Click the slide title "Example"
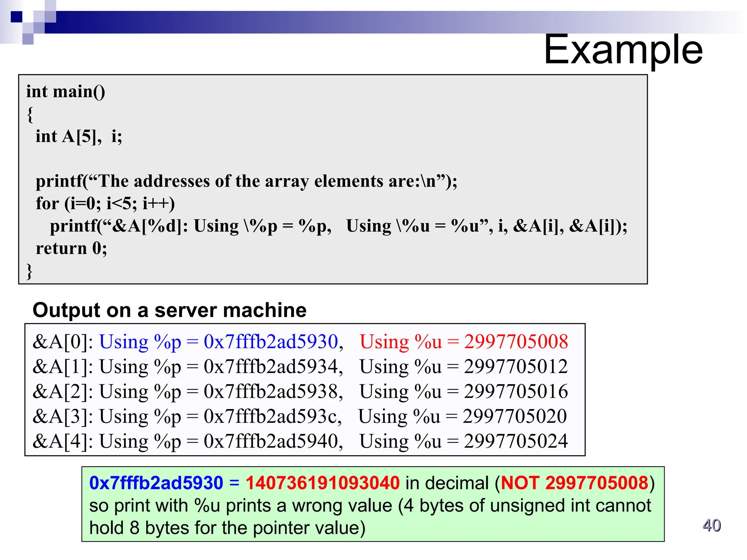Image resolution: width=747 pixels, height=560 pixels. [x=623, y=50]
